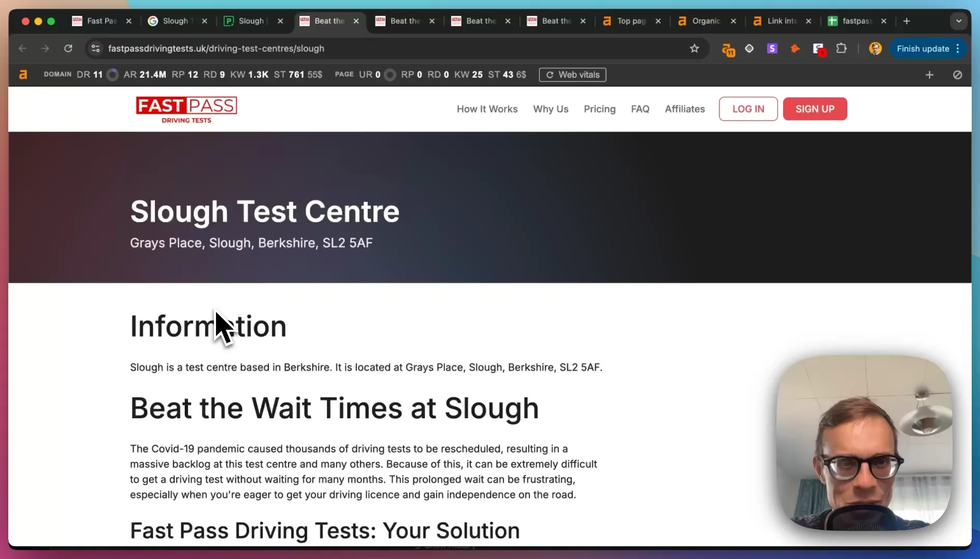Open the FAQ link
Screen dimensions: 980x559
click(640, 109)
